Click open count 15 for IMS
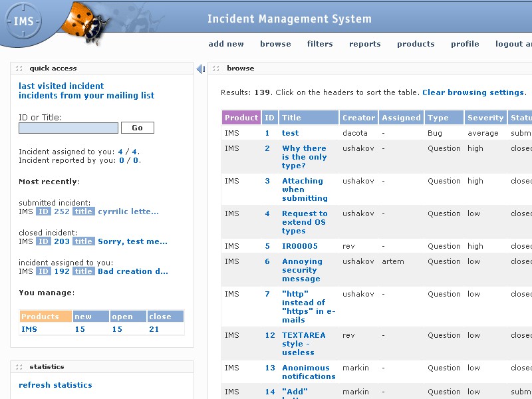This screenshot has height=399, width=532. 118,329
